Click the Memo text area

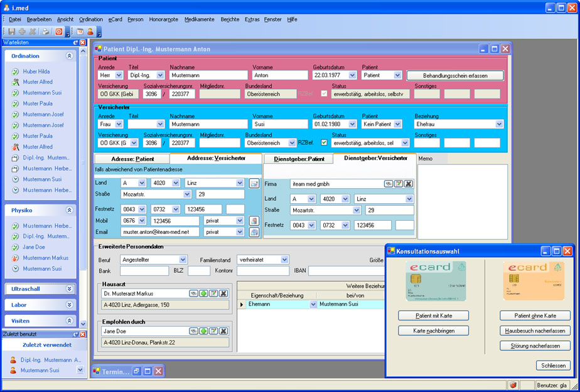point(462,201)
